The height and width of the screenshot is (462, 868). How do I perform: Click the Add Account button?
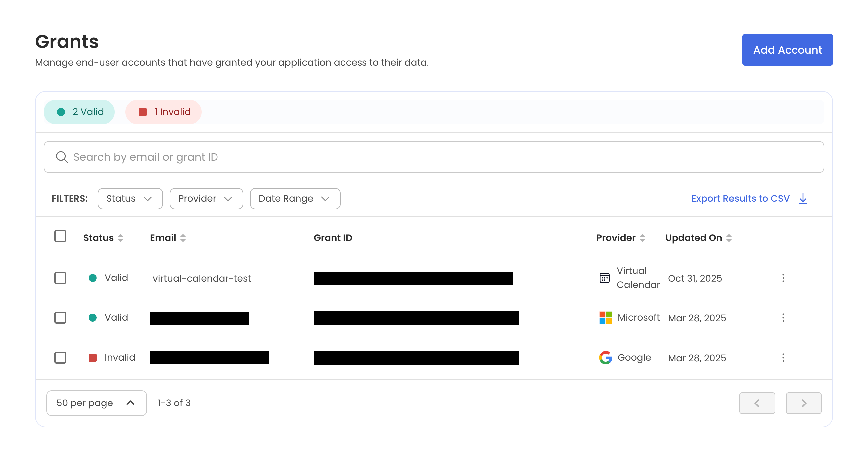787,50
